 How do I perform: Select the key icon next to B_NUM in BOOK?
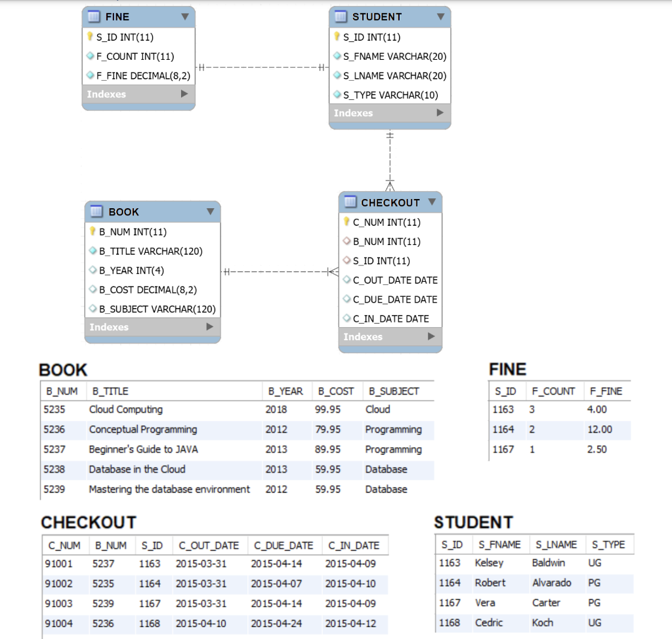(x=94, y=231)
